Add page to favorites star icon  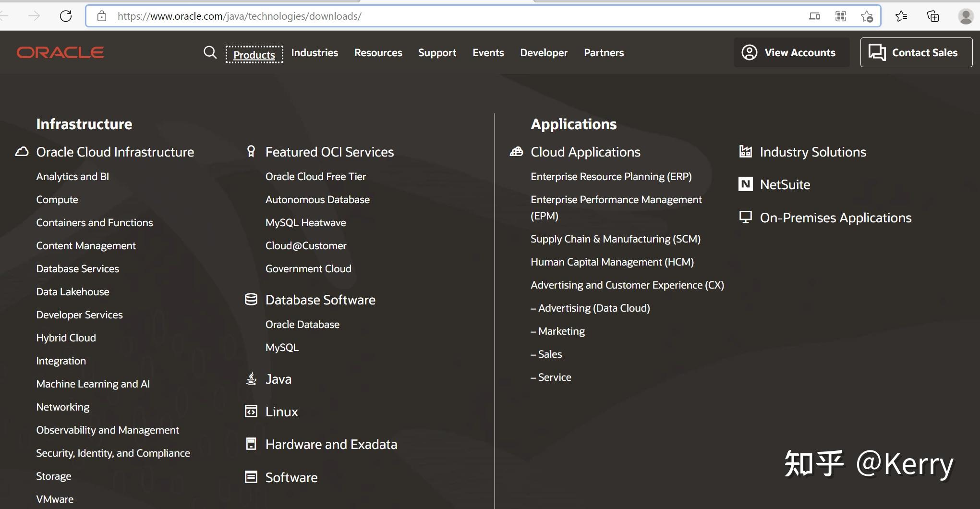pos(867,16)
